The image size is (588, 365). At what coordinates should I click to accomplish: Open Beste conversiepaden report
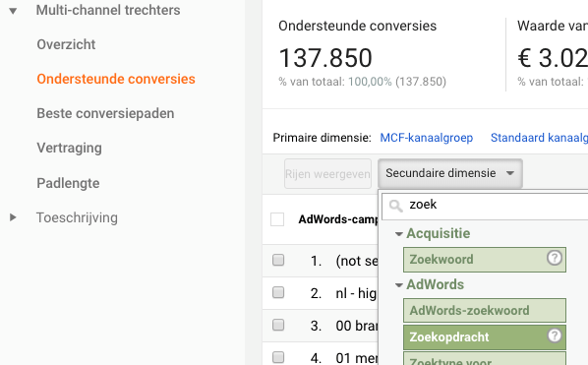pyautogui.click(x=105, y=113)
